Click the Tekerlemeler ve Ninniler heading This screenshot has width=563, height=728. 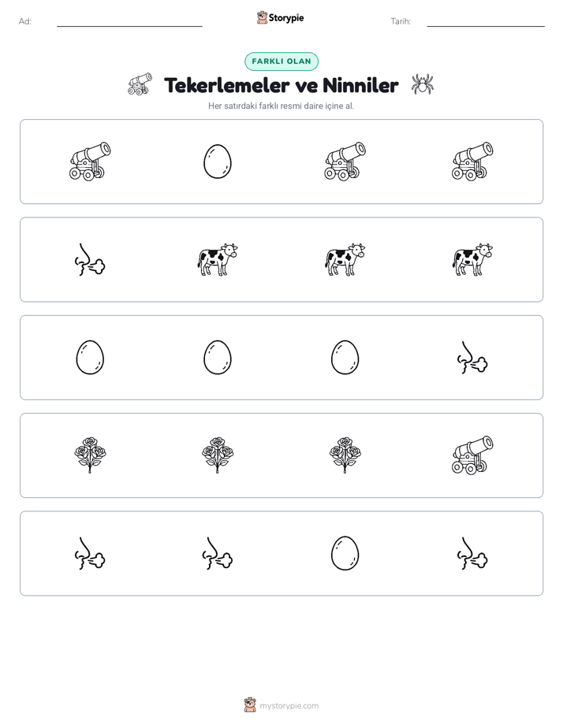point(281,85)
